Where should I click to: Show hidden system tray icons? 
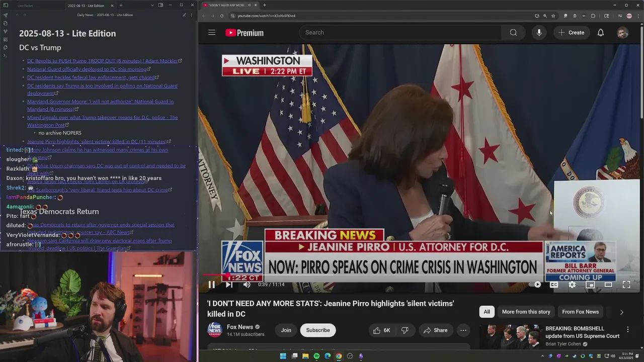pyautogui.click(x=542, y=356)
